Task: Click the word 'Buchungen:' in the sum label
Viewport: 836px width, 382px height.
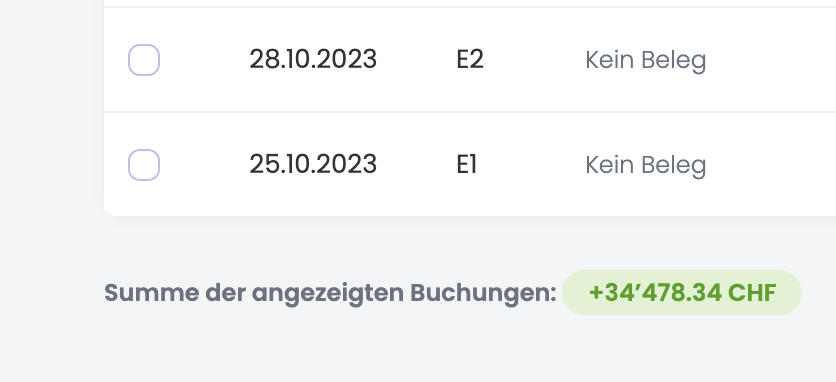Action: (x=483, y=293)
